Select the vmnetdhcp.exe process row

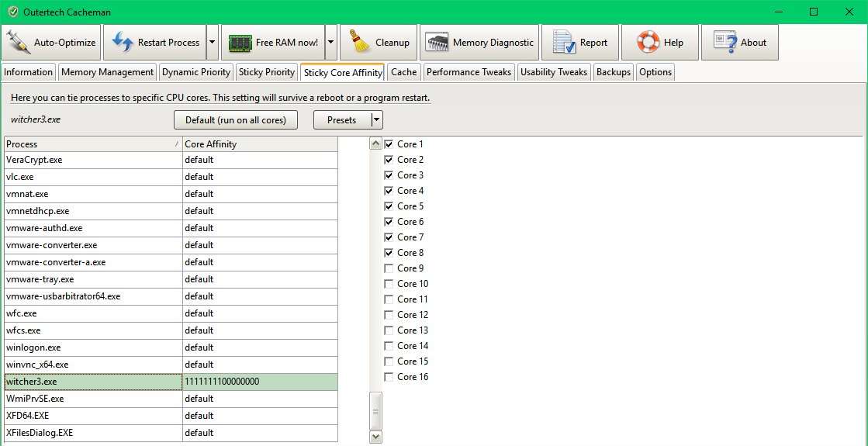[x=171, y=212]
